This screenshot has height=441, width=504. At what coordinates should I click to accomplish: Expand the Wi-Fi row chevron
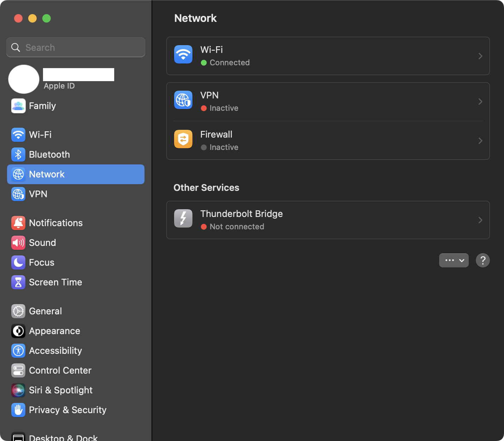point(480,56)
